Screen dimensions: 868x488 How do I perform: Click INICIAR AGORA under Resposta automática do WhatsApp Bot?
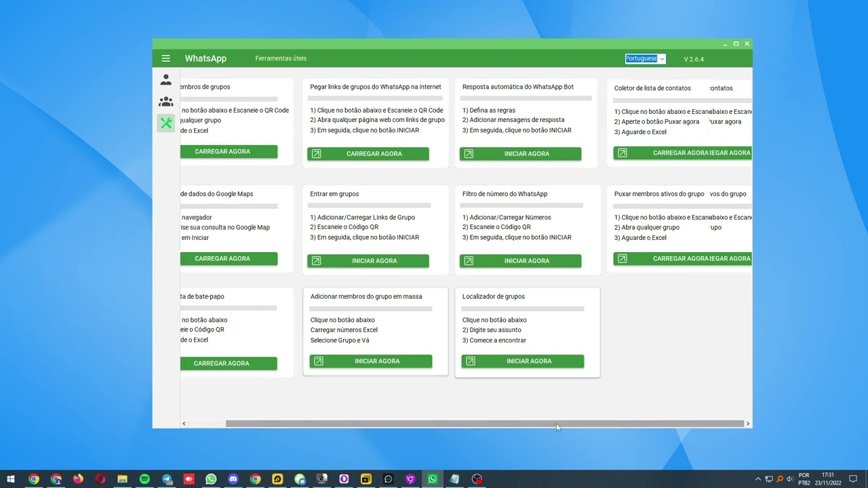click(520, 154)
